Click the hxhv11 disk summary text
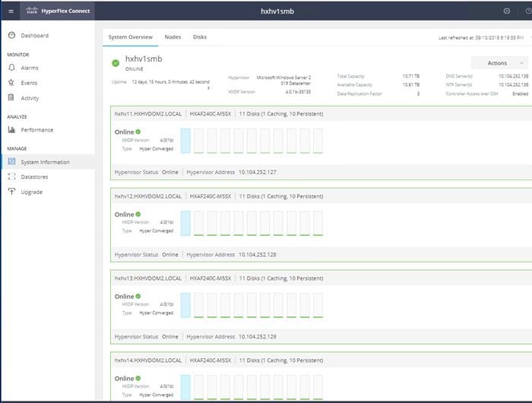The width and height of the screenshot is (532, 403). [x=281, y=114]
